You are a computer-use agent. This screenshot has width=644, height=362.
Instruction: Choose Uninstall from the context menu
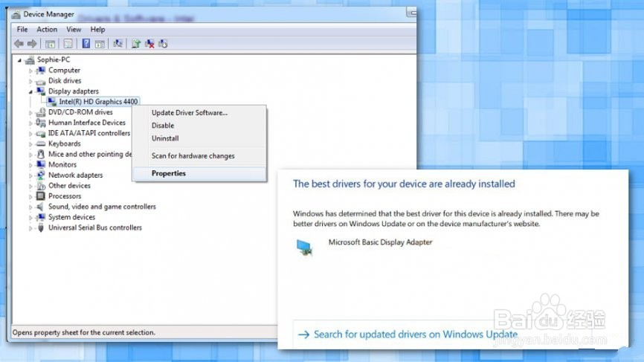(199, 138)
